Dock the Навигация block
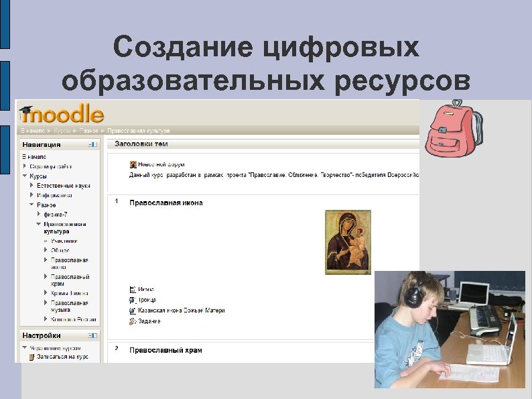The height and width of the screenshot is (399, 532). tap(92, 145)
